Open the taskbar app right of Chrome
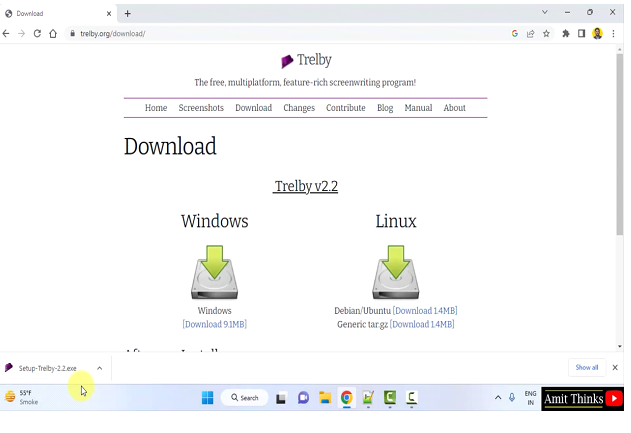 (368, 398)
